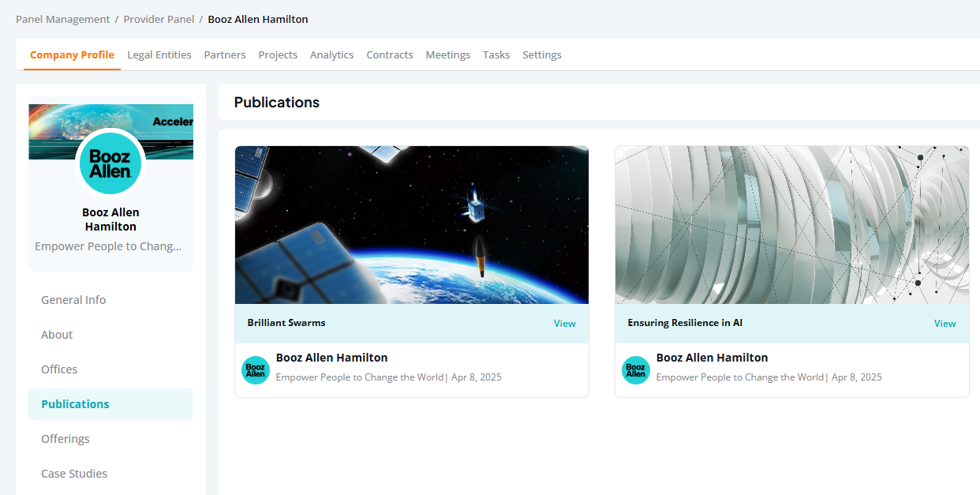Select the Analytics tab
Viewport: 980px width, 495px height.
coord(331,54)
